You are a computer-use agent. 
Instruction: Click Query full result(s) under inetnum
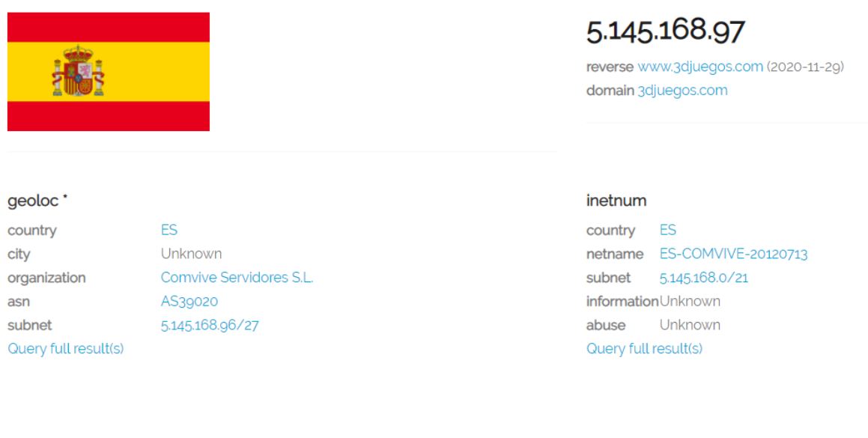click(x=644, y=349)
